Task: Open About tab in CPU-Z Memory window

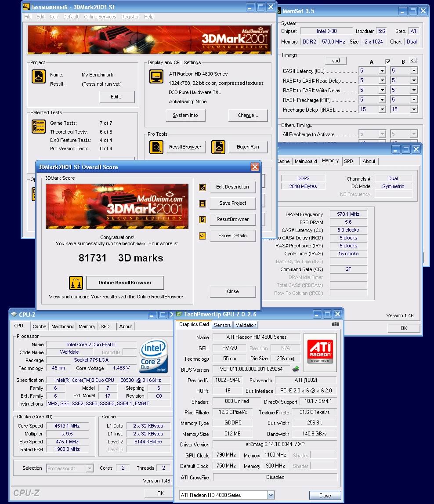Action: 369,161
